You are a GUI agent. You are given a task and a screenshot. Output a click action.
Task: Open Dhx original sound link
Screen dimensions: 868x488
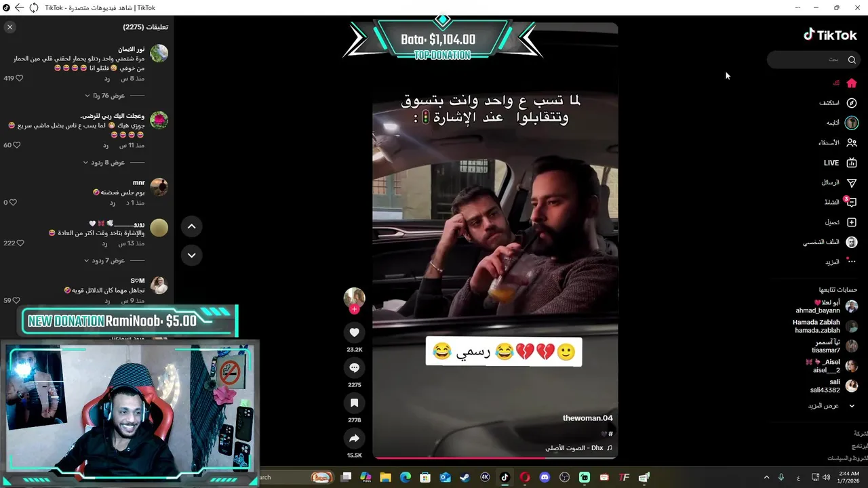(x=578, y=448)
